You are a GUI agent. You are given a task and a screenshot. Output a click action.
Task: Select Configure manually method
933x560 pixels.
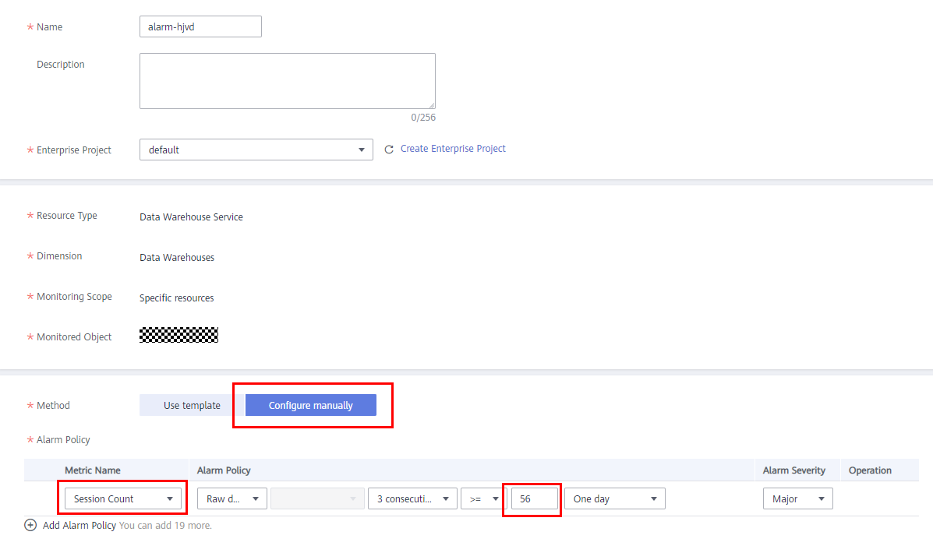311,405
